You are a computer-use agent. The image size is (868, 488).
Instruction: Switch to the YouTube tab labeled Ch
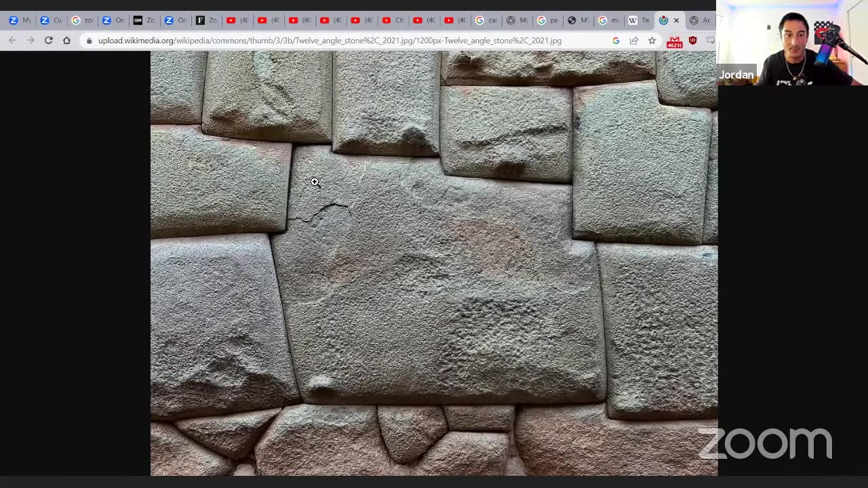(392, 20)
